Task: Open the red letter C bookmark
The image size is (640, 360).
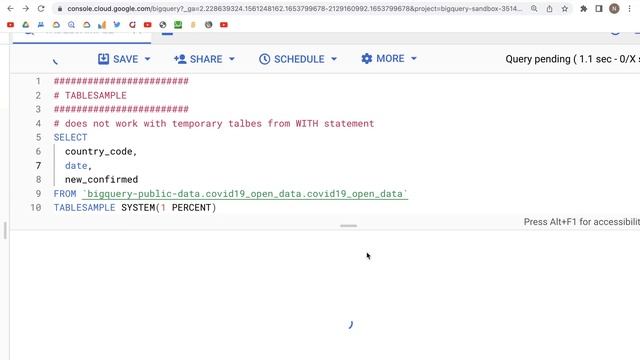Action: click(x=132, y=25)
